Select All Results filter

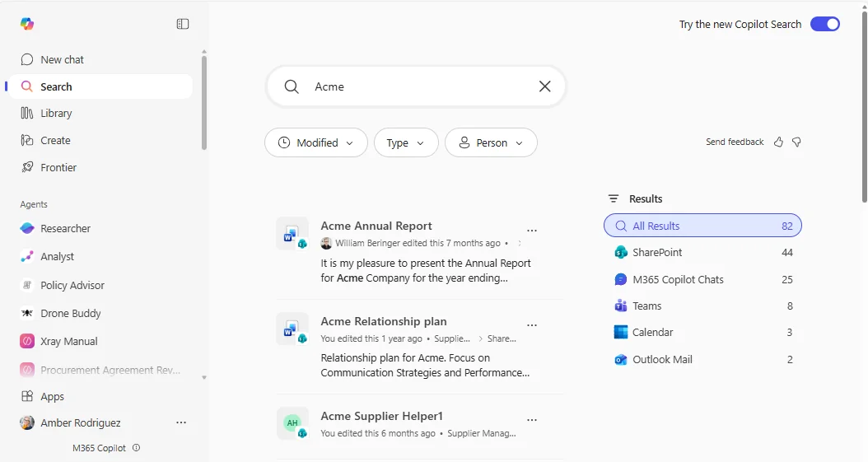tap(702, 226)
